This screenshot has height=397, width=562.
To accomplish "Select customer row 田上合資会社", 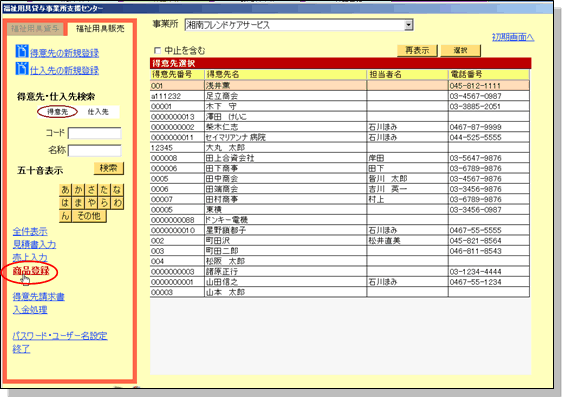I will (x=339, y=158).
